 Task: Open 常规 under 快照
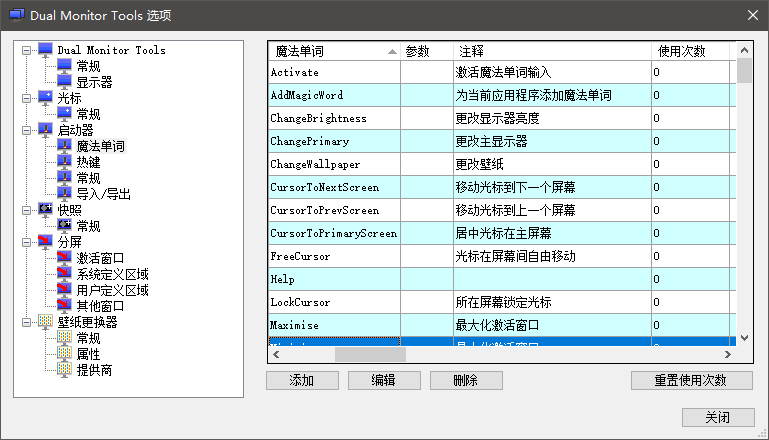point(88,226)
